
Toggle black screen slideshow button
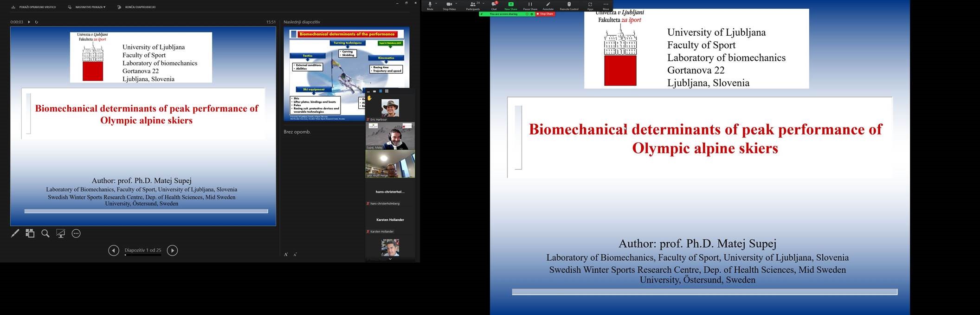[61, 233]
